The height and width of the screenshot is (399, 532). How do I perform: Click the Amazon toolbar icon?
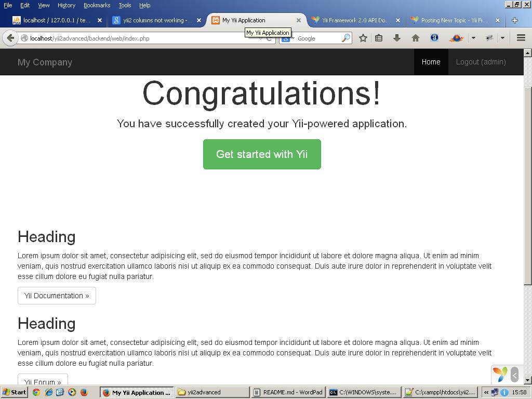[x=434, y=38]
